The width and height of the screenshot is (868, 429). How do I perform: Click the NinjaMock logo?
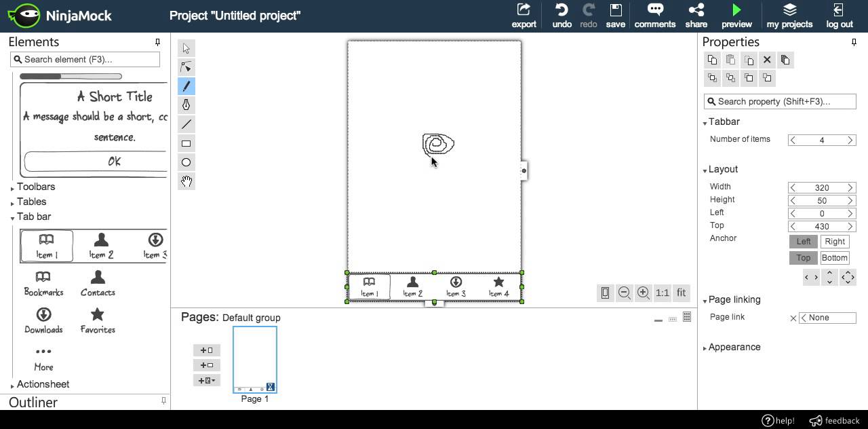click(x=60, y=15)
